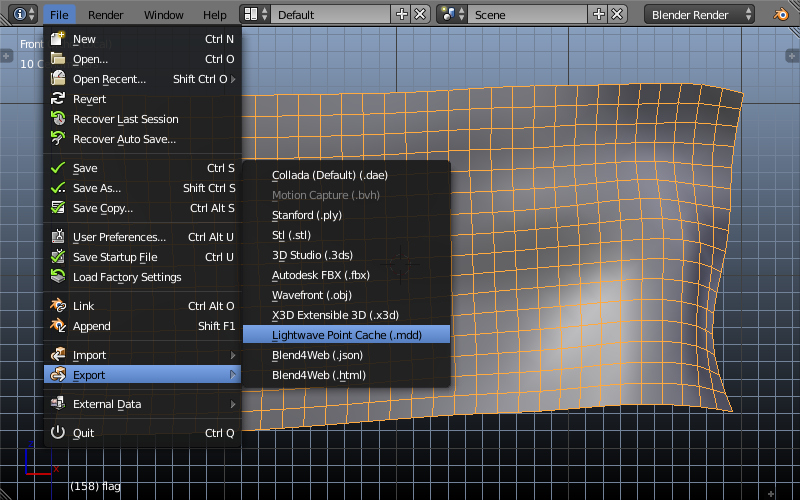Select Open... from the File menu
The height and width of the screenshot is (500, 800).
[142, 59]
